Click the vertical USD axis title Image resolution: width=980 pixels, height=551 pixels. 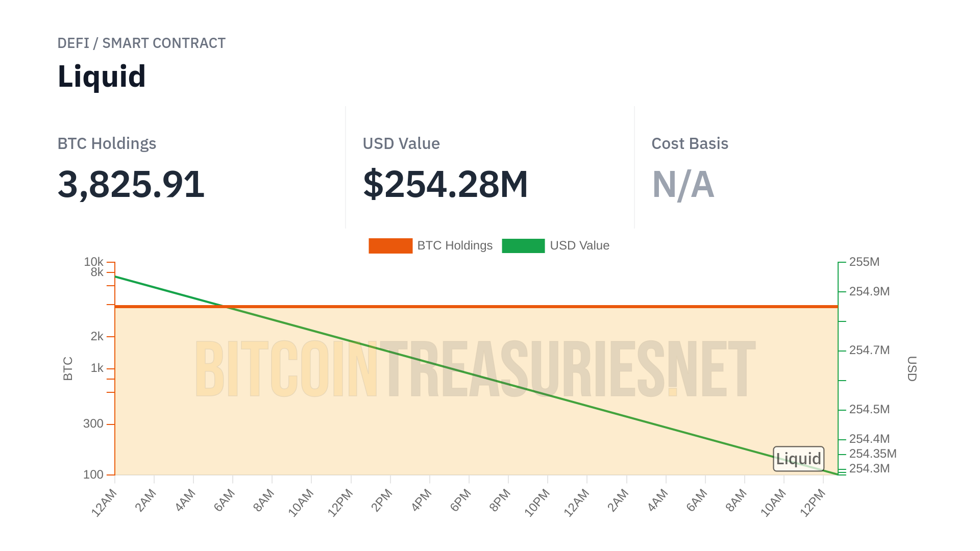tap(912, 368)
